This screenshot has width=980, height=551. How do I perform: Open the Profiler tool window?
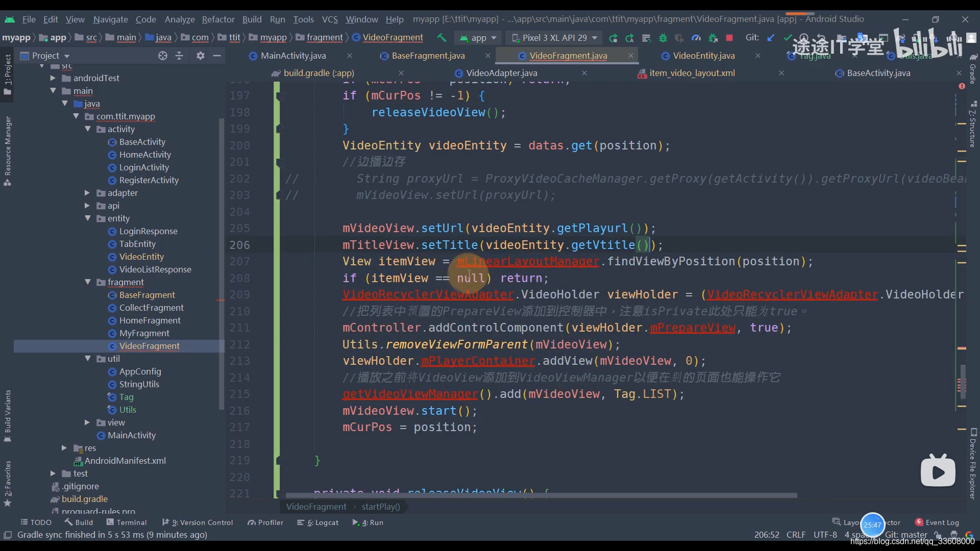[265, 522]
